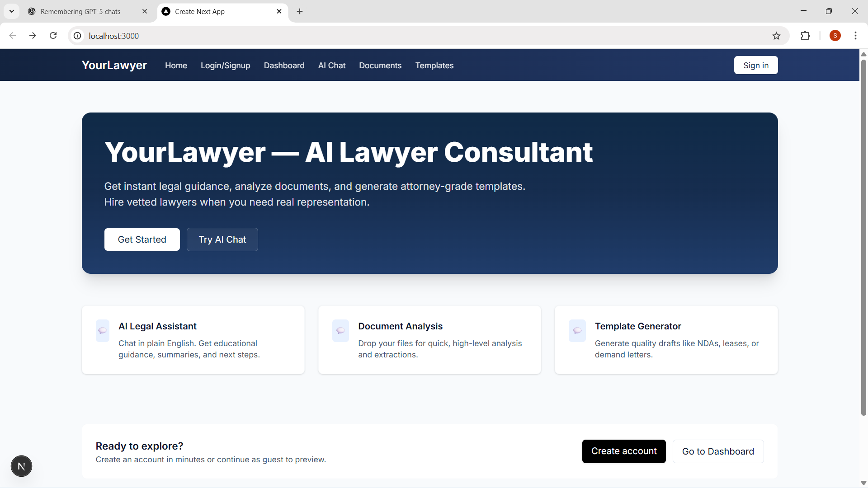Click the reload page icon
Image resolution: width=868 pixels, height=488 pixels.
click(53, 36)
